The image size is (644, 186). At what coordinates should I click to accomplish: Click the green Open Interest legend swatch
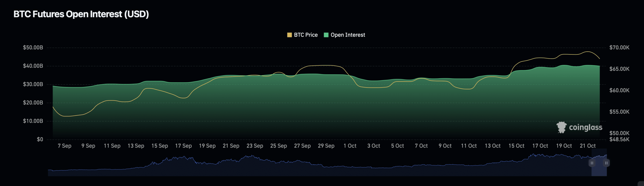pyautogui.click(x=326, y=35)
